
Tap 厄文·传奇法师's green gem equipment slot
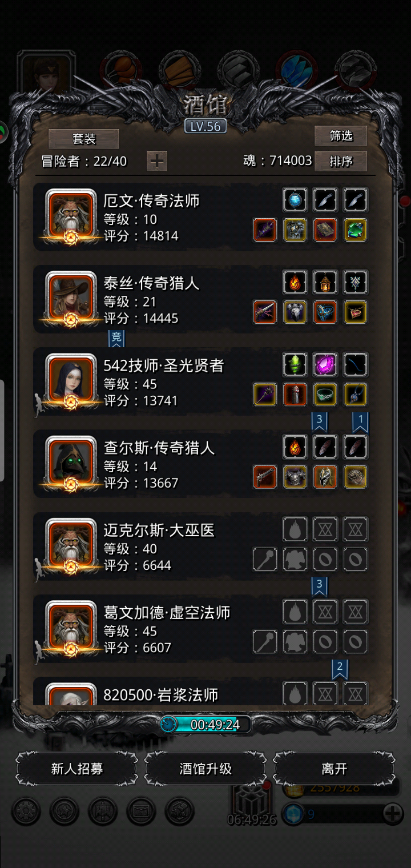356,230
